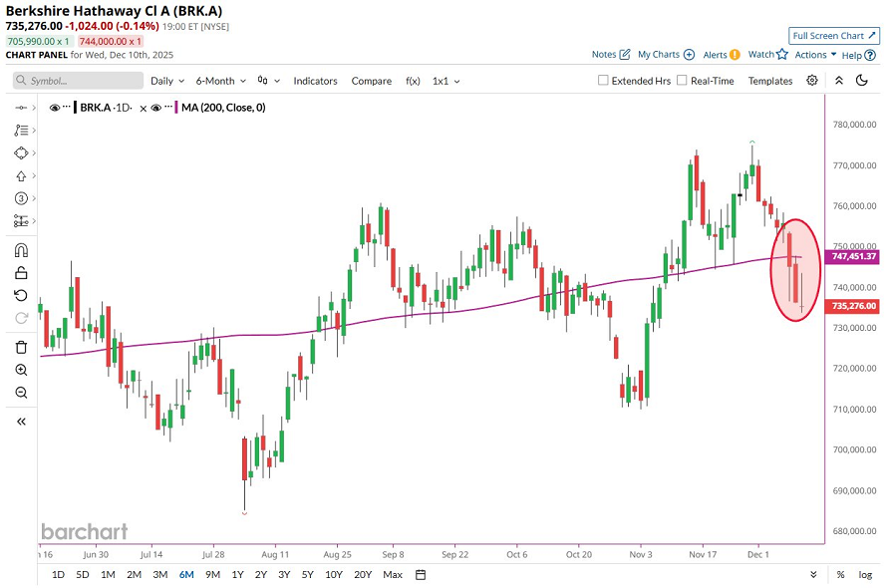
Task: Zoom in on the chart
Action: [x=21, y=370]
